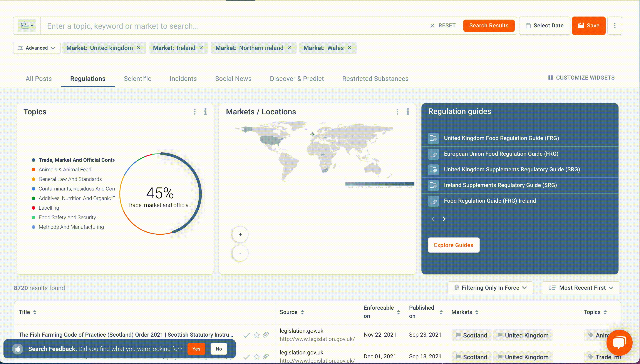Click the map zoom out button
This screenshot has height=364, width=640.
pos(240,253)
